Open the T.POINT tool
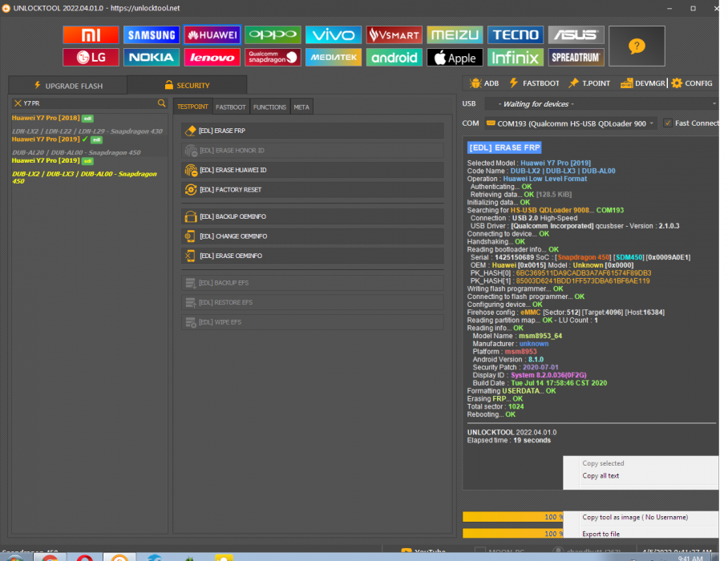The height and width of the screenshot is (561, 728). [x=589, y=83]
